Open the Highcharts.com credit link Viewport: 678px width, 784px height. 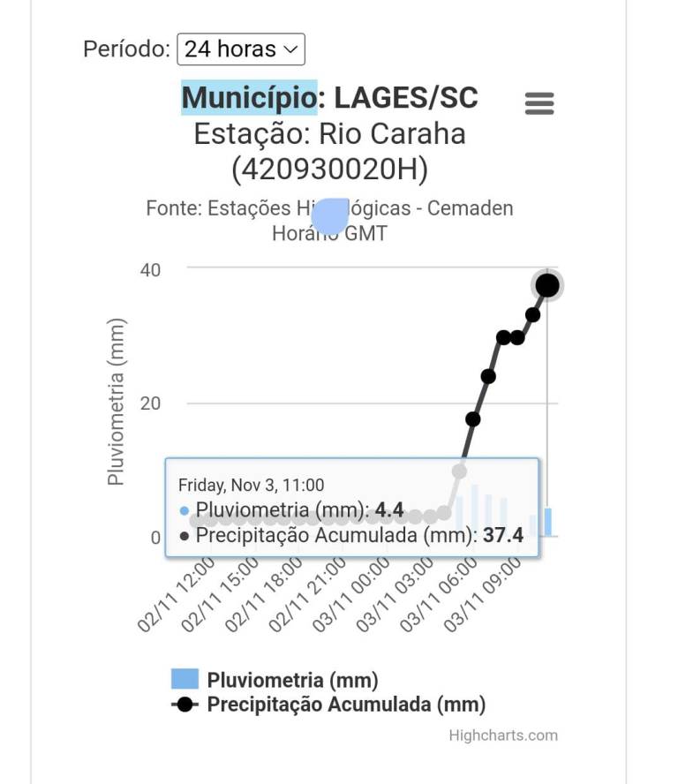coord(503,735)
